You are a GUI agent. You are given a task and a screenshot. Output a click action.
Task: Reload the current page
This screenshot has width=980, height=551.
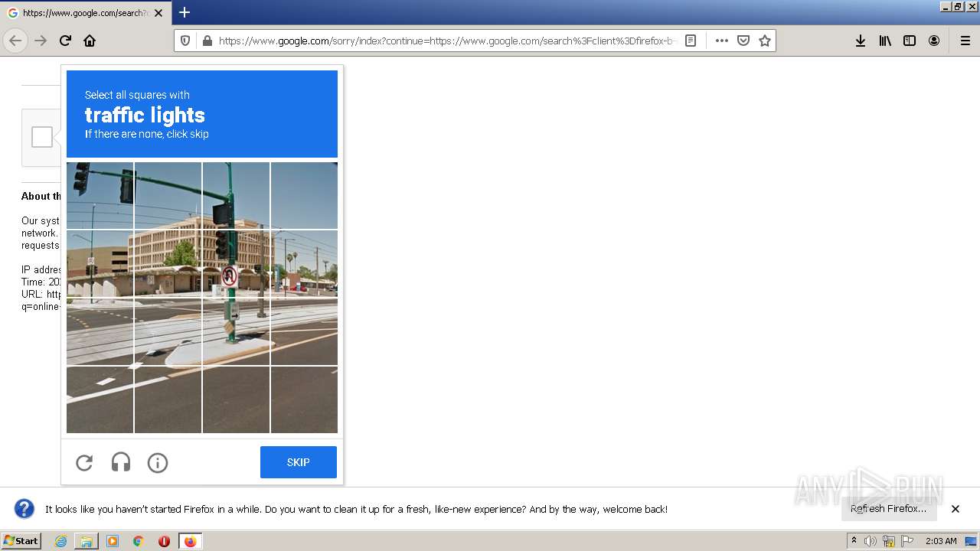65,41
